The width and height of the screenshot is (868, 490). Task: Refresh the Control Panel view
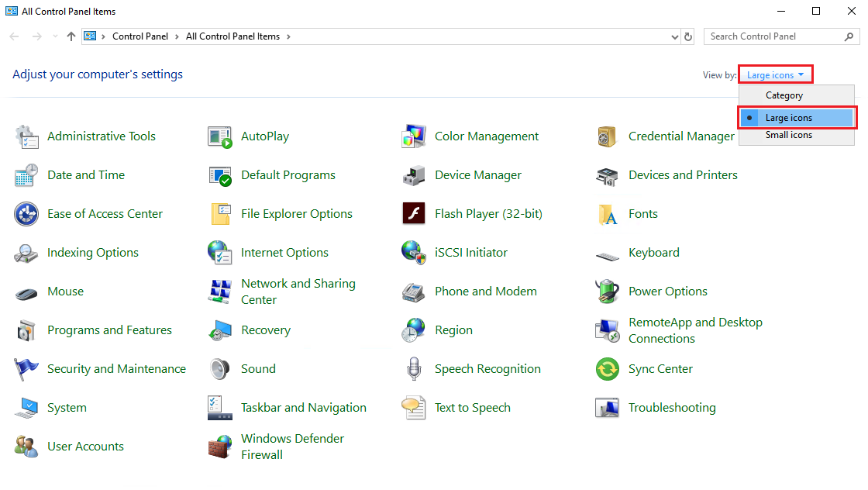click(688, 37)
